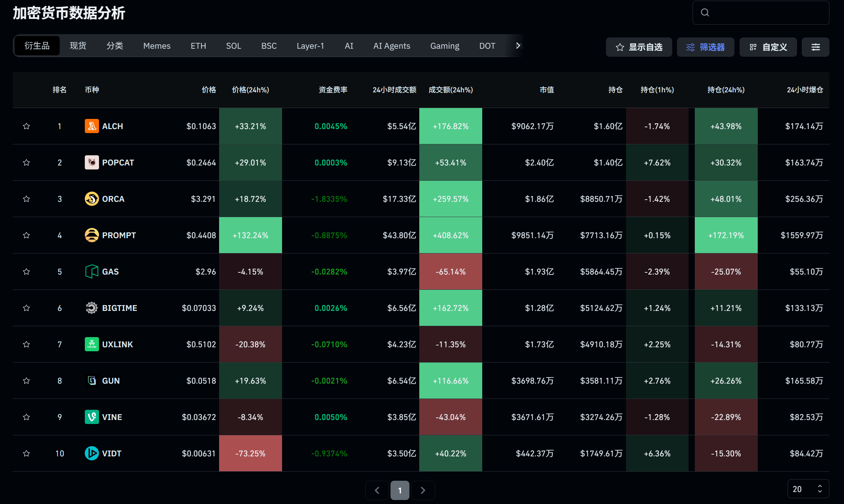Click the VIDT coin logo icon
The width and height of the screenshot is (844, 504).
92,453
